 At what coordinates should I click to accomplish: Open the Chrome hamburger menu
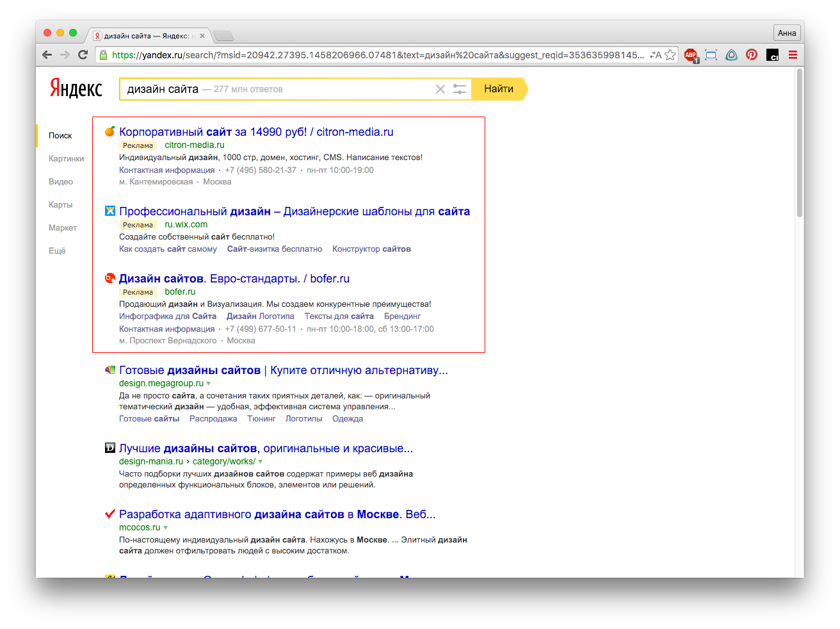793,55
